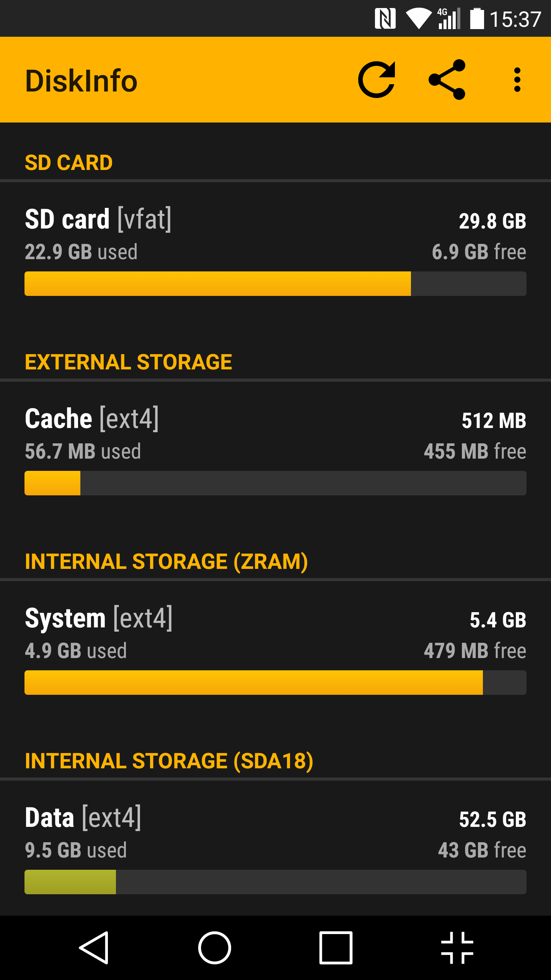Tap the NFC status bar icon

pos(385,18)
